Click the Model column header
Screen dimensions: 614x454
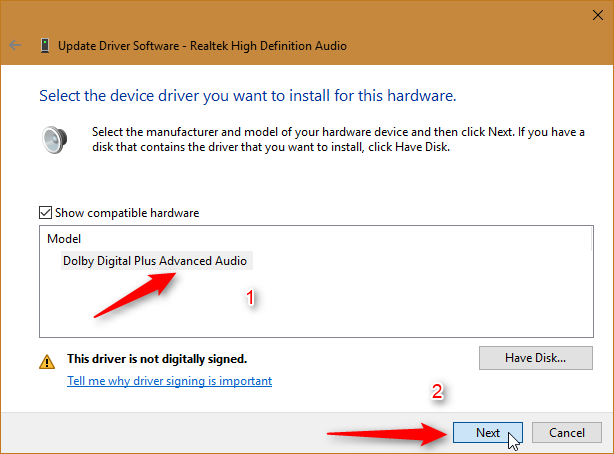[x=64, y=239]
